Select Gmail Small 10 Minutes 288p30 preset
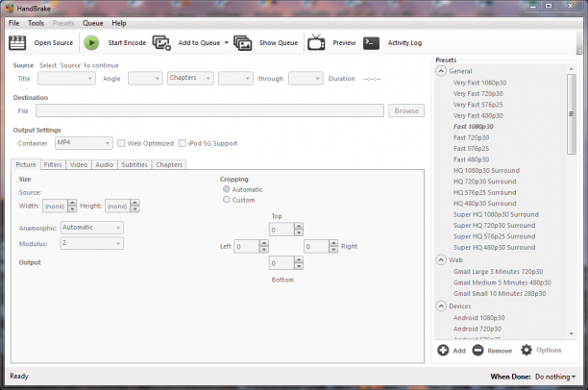588x390 pixels. [x=500, y=293]
